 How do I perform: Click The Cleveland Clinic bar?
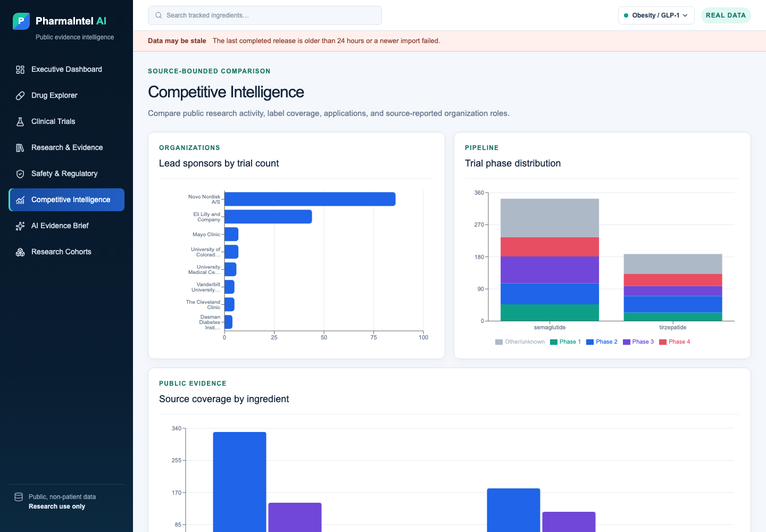229,304
